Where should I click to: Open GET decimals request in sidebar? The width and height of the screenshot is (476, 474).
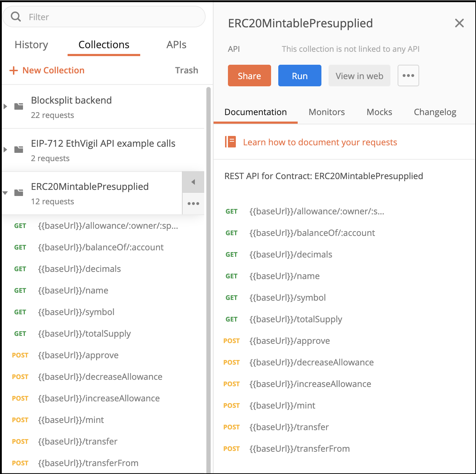[x=103, y=269]
